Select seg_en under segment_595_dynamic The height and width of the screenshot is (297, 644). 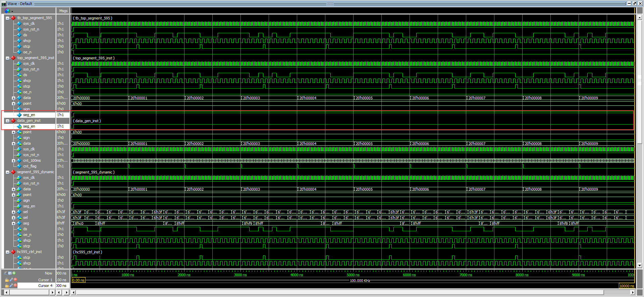coord(29,206)
